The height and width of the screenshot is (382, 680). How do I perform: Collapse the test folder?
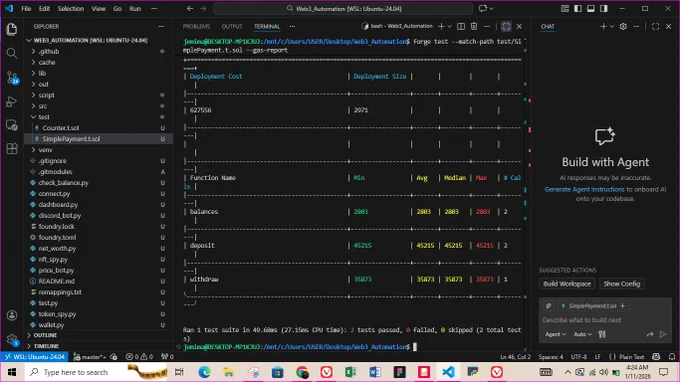tap(98, 117)
